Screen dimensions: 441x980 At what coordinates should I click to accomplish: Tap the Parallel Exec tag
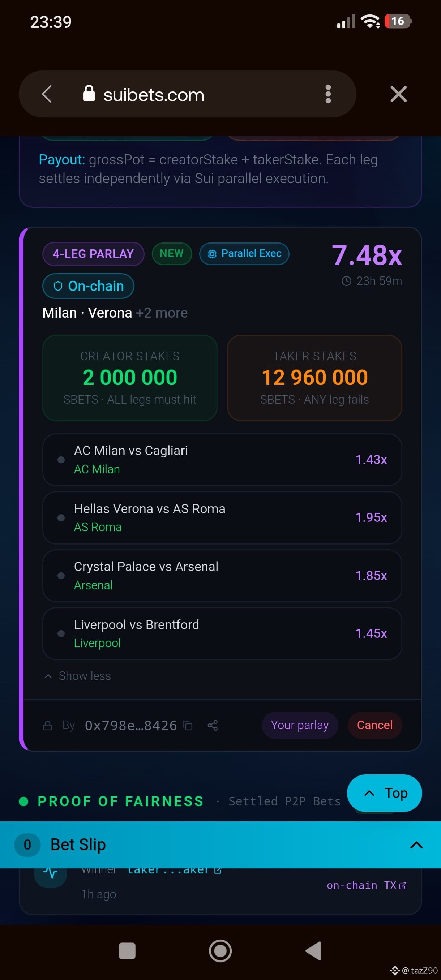point(244,254)
